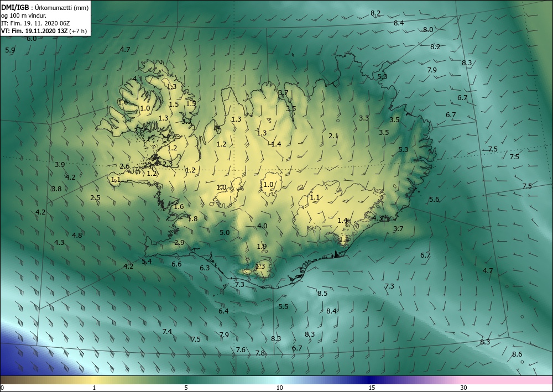Click the map value 2.5
553x392 pixels.
click(95, 198)
